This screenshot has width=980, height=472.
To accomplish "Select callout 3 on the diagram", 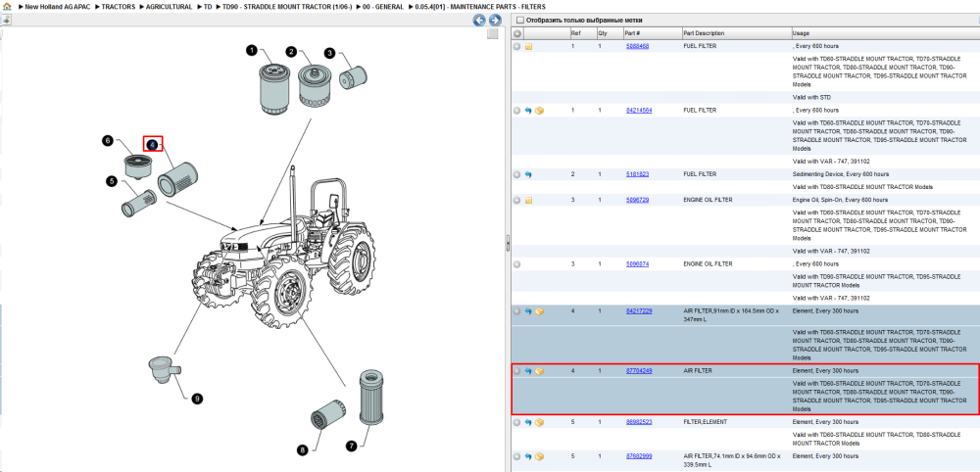I will [x=330, y=54].
